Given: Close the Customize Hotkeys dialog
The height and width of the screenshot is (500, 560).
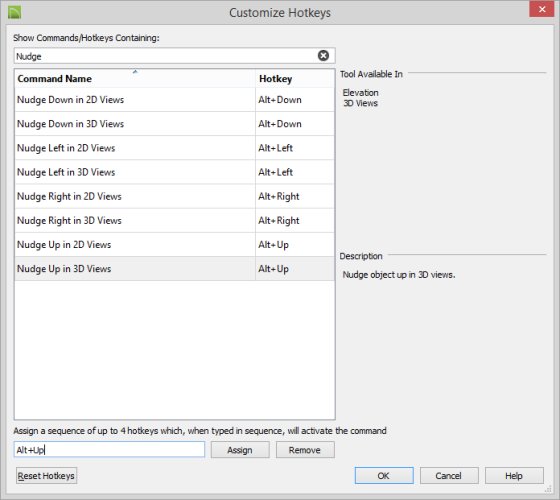Looking at the screenshot, I should point(541,9).
